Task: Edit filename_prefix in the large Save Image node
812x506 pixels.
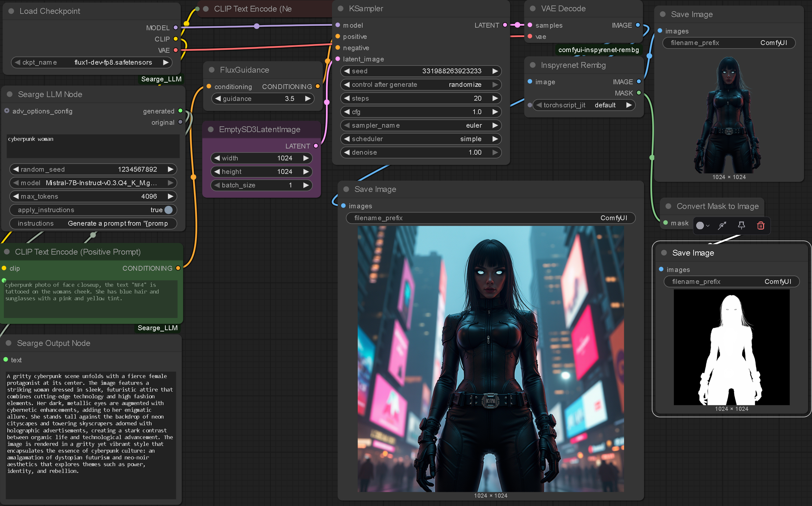Action: tap(491, 218)
